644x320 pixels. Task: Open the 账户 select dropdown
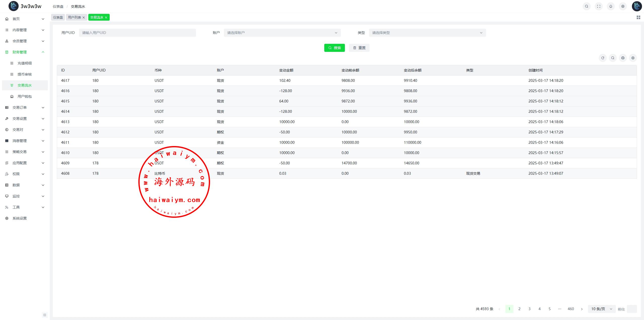coord(282,33)
